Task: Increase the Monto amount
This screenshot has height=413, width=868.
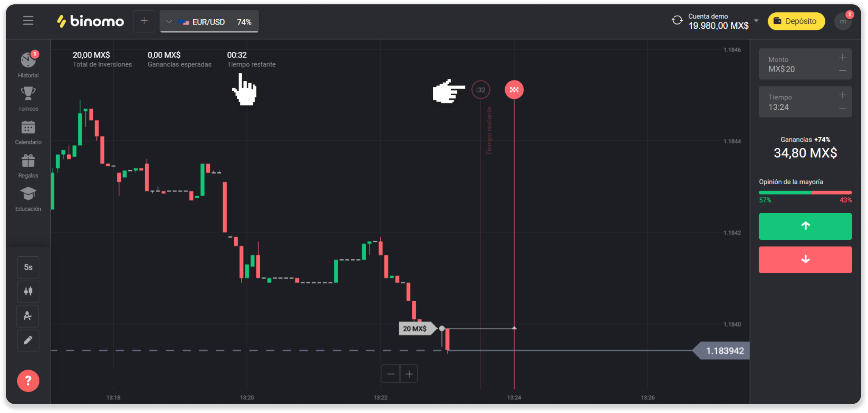Action: pyautogui.click(x=842, y=57)
